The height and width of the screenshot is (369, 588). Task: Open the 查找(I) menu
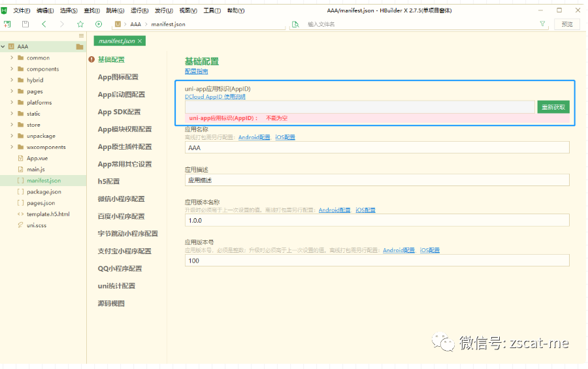pos(92,10)
